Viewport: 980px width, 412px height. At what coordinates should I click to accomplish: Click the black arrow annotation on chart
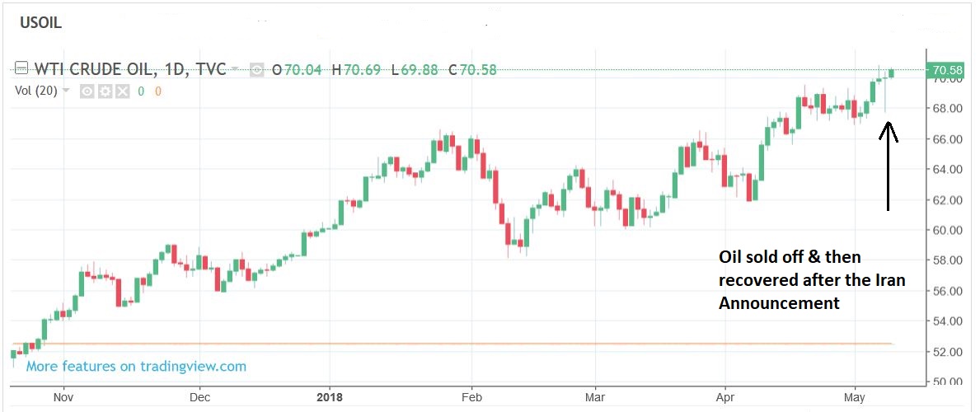tap(888, 165)
